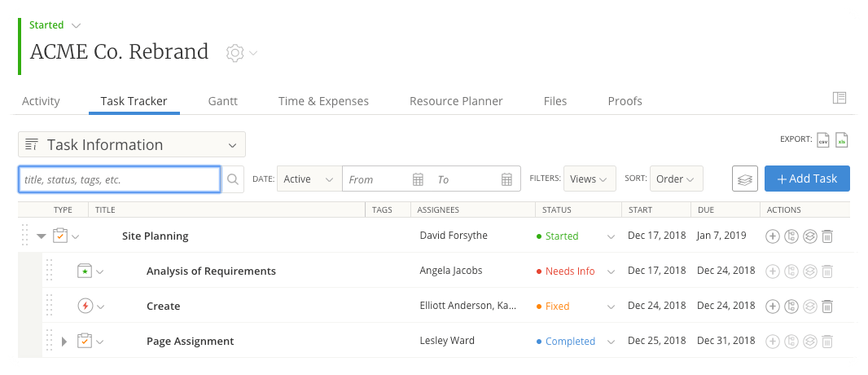Screen dimensions: 868x375
Task: Click the Add Task button
Action: click(x=807, y=179)
